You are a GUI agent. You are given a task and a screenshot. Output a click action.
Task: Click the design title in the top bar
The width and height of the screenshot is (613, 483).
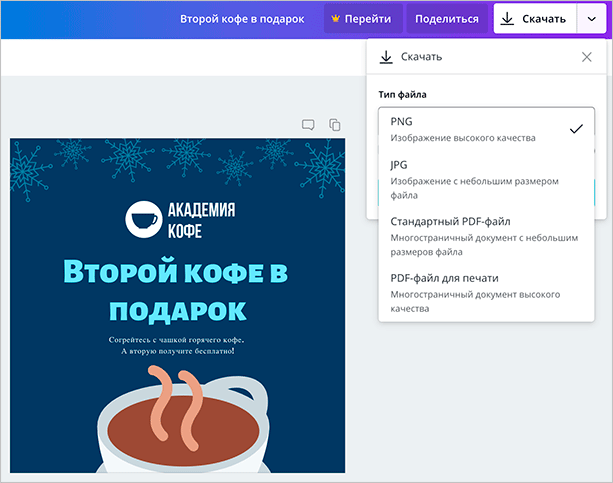242,19
